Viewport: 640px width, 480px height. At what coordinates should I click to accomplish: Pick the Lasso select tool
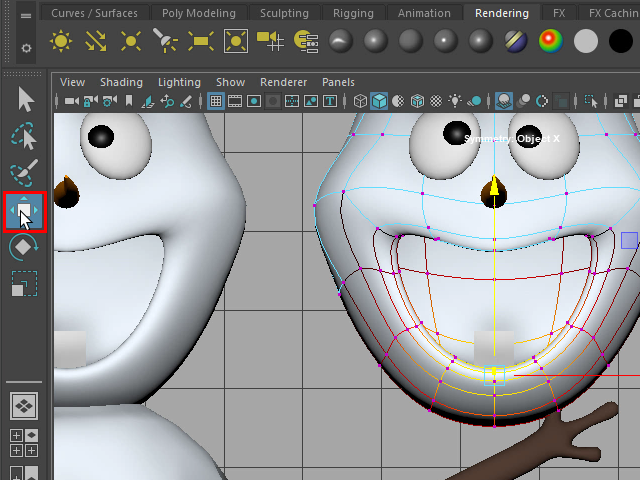point(25,137)
